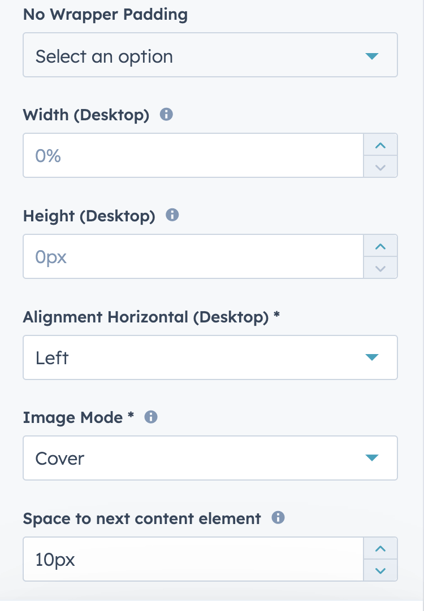Viewport: 424px width, 611px height.
Task: Click the Space to next content element input
Action: click(x=193, y=559)
